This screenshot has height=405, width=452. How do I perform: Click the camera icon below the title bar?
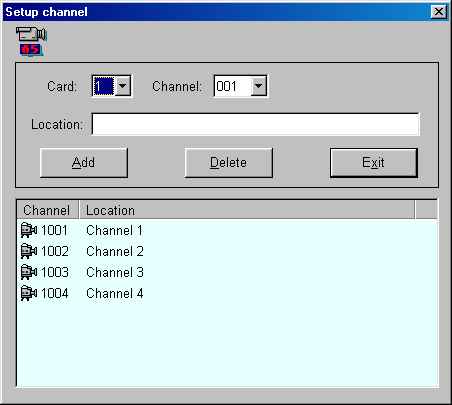[31, 41]
